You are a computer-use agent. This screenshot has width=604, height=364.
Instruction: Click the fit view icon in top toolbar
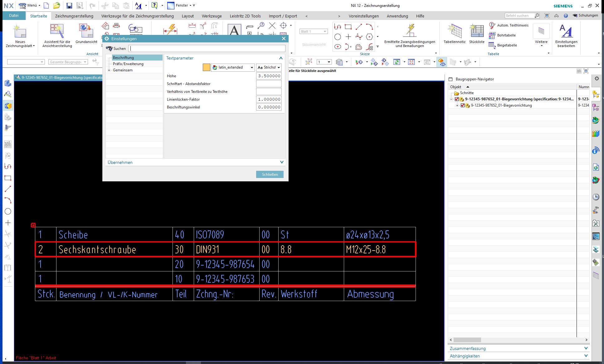tap(412, 62)
